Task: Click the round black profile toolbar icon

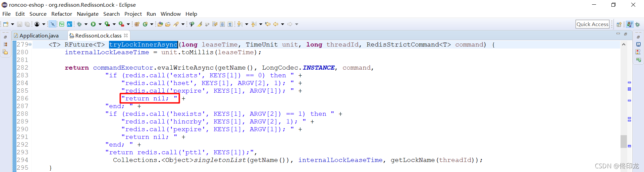Action: 37,24
